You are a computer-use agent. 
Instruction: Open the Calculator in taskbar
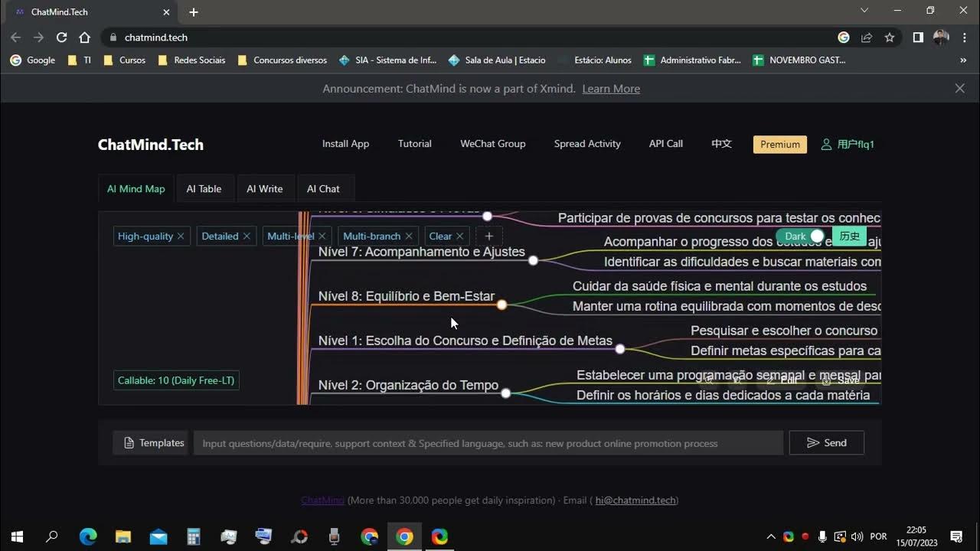[194, 536]
